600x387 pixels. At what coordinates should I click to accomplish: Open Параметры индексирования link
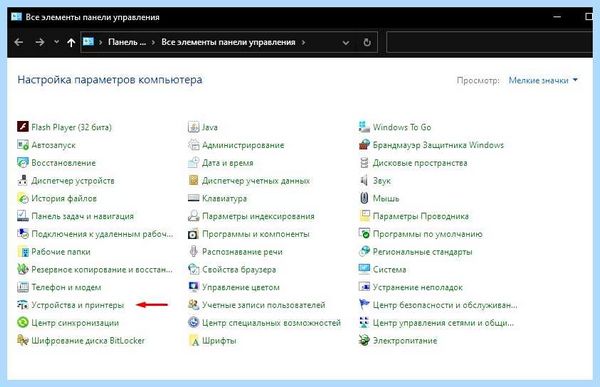[x=258, y=216]
